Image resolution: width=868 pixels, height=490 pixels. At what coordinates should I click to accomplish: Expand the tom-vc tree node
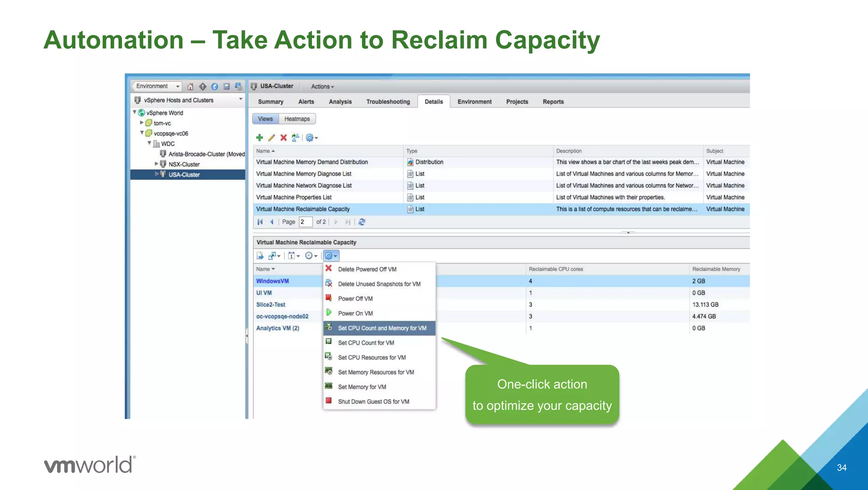tap(142, 123)
